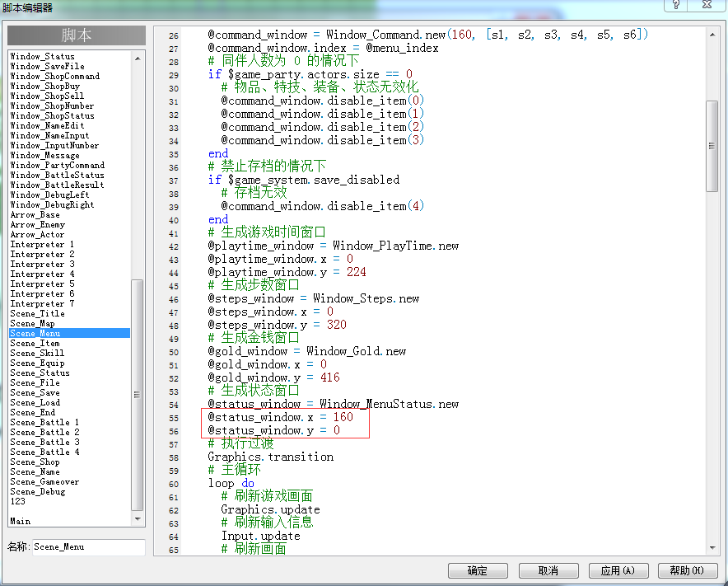The image size is (728, 586).
Task: Click the 取消 cancel button
Action: 548,570
